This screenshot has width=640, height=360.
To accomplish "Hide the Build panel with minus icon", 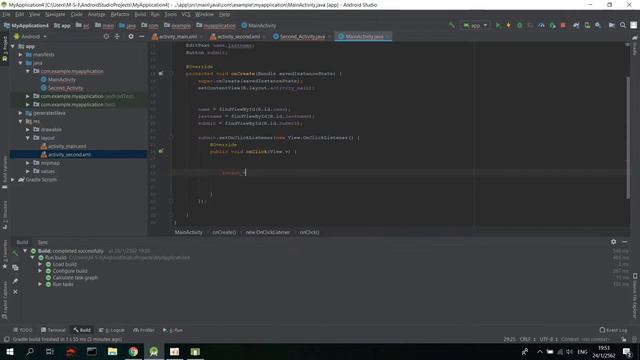I will tap(625, 242).
